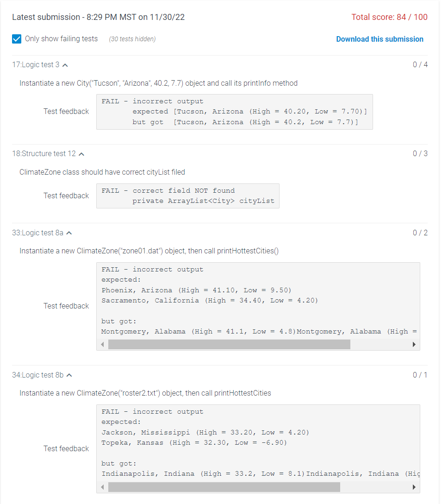Click the ClimateZone cityList field description
This screenshot has width=442, height=504.
(x=102, y=172)
